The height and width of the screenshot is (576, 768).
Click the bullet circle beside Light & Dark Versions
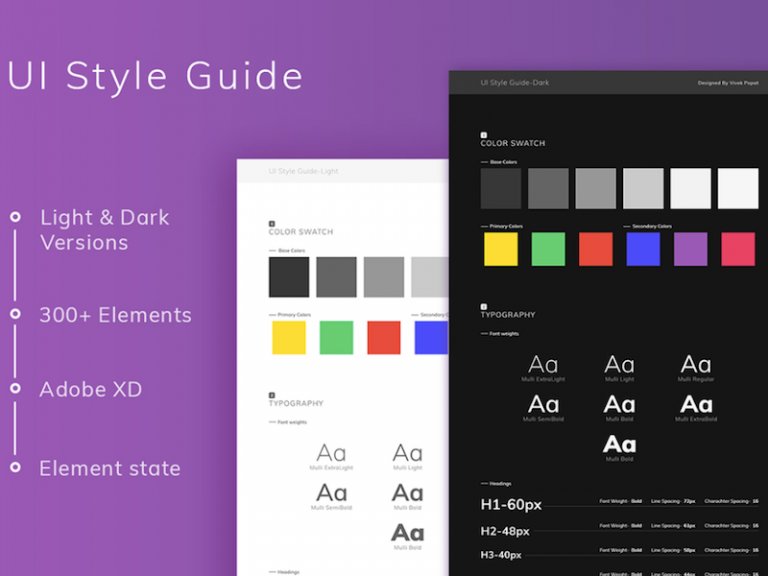(16, 216)
